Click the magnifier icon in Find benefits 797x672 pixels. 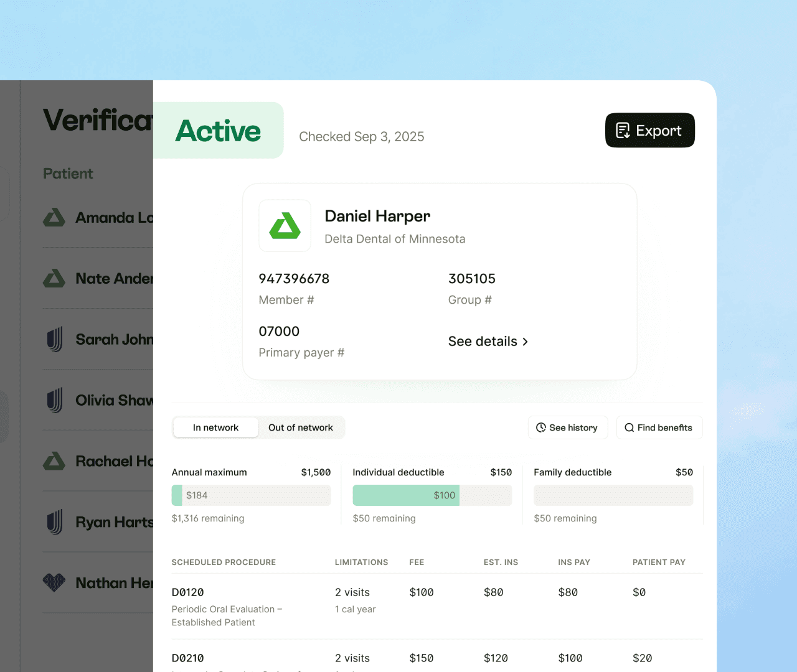[x=630, y=427]
